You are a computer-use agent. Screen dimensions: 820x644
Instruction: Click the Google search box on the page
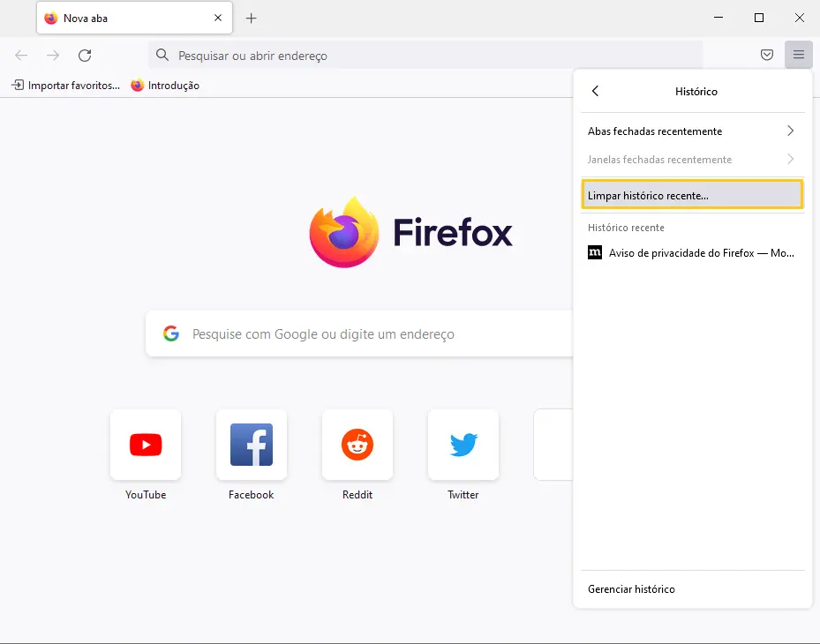359,333
